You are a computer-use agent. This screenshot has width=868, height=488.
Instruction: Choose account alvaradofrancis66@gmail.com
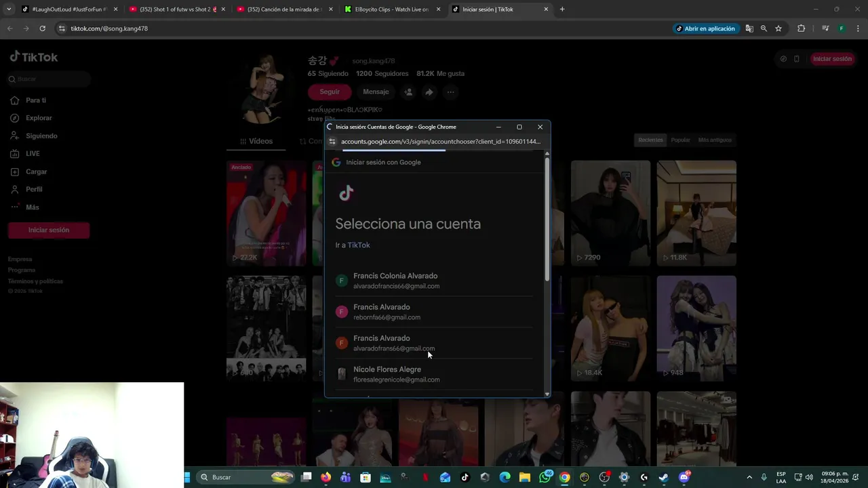[434, 281]
